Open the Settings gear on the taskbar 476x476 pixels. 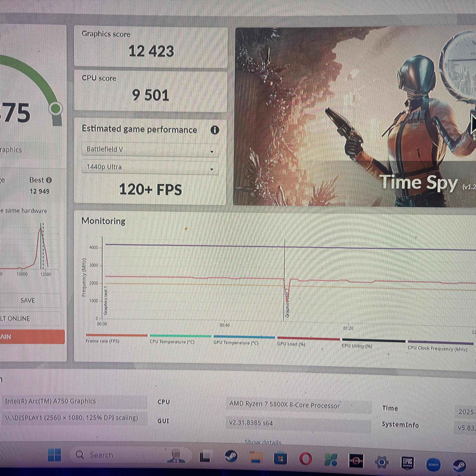(382, 462)
